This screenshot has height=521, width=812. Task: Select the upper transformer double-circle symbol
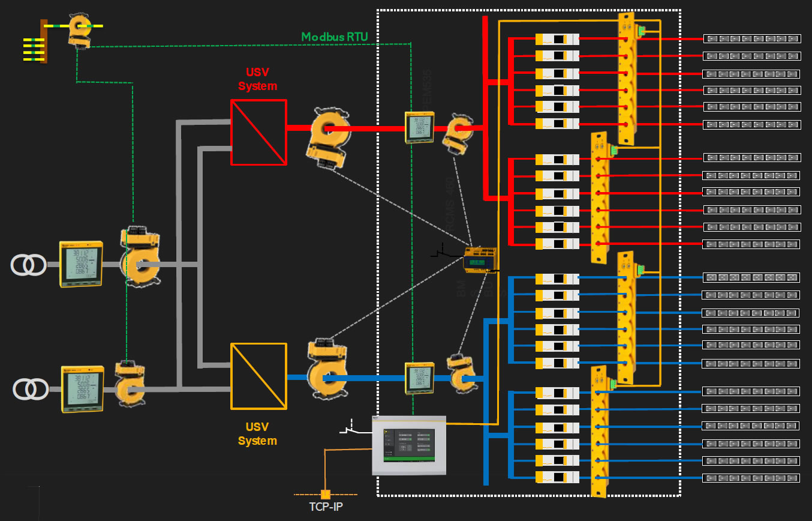[28, 265]
